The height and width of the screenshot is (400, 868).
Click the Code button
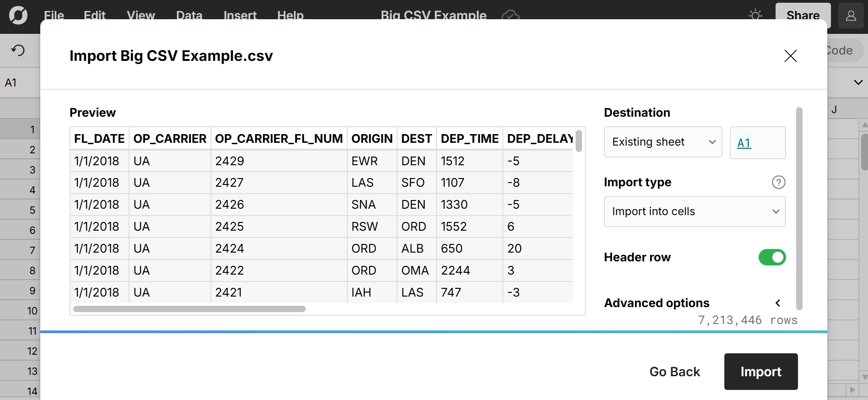(840, 50)
